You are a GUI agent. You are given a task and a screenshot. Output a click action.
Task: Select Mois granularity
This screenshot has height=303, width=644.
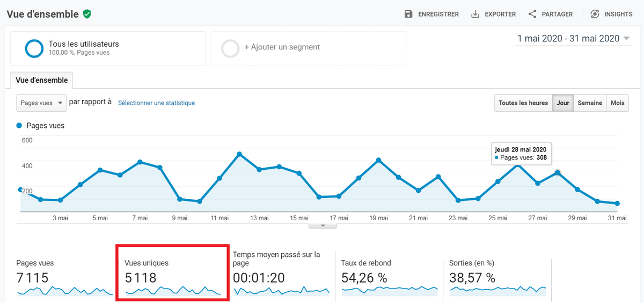tap(617, 103)
